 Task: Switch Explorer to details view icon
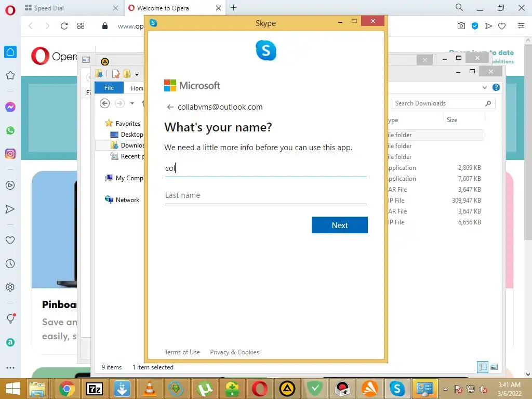pyautogui.click(x=483, y=367)
